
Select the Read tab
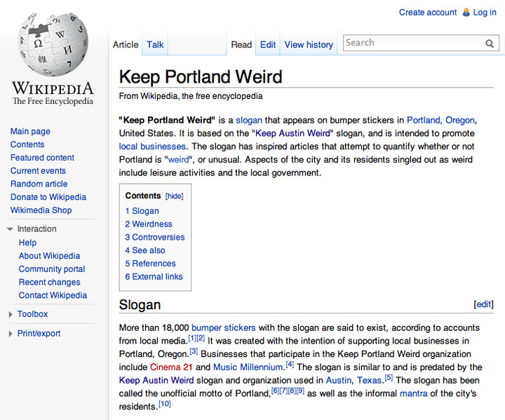click(x=241, y=44)
